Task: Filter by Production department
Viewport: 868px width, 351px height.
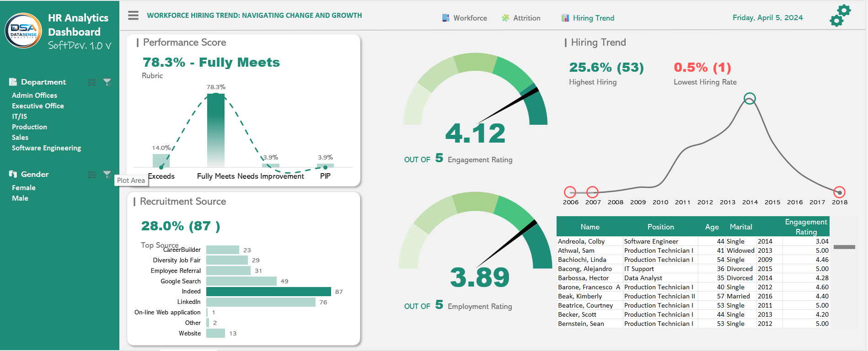Action: [29, 127]
